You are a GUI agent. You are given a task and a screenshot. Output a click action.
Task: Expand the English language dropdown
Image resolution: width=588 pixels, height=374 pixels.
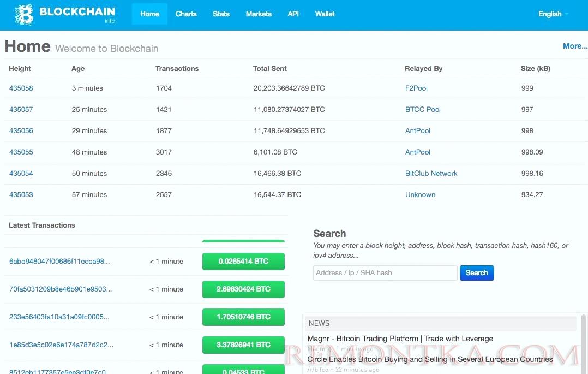[x=553, y=14]
